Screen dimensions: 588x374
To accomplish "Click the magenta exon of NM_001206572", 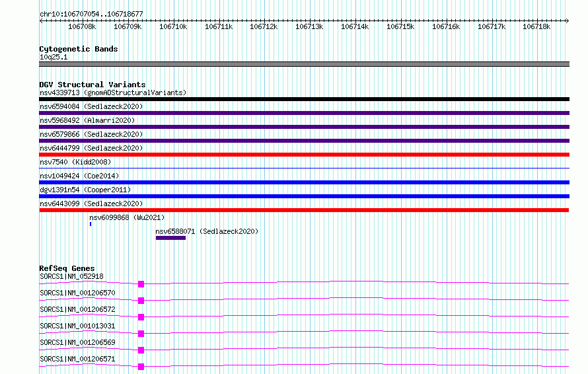I will click(x=141, y=317).
